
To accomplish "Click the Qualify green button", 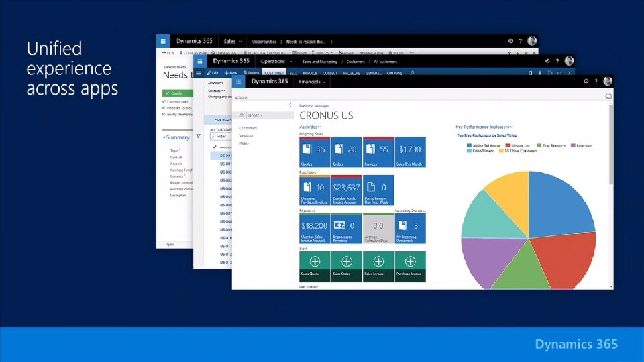I will click(177, 93).
